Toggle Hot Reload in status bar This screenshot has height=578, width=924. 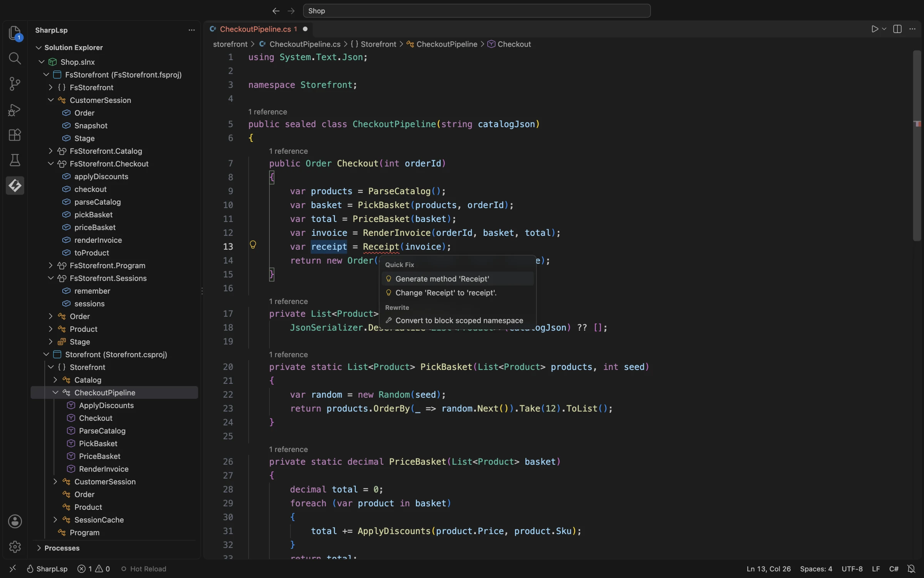[144, 569]
